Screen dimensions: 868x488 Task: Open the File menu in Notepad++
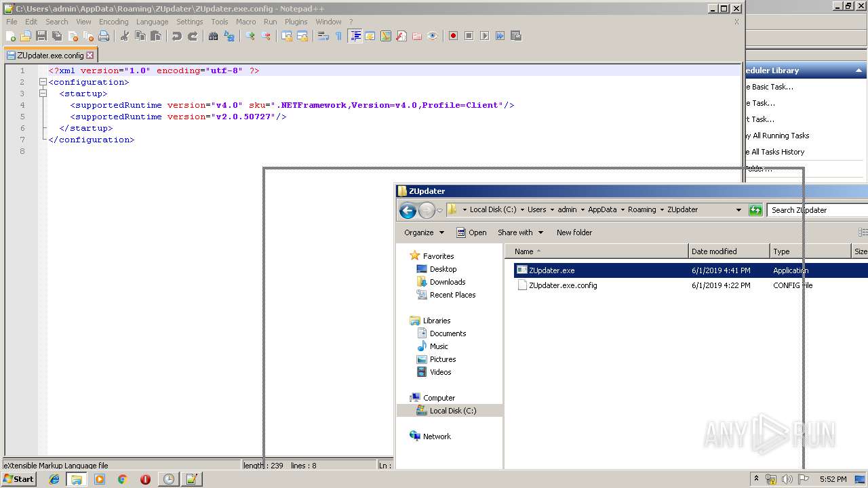[12, 22]
